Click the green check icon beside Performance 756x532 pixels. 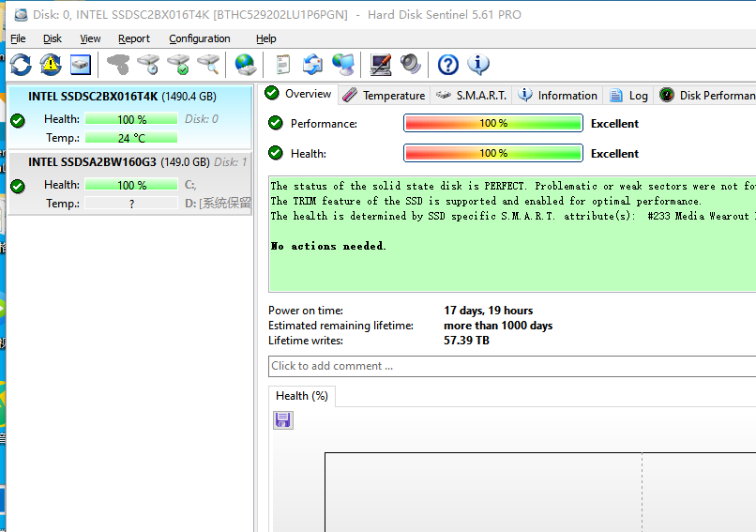(276, 123)
